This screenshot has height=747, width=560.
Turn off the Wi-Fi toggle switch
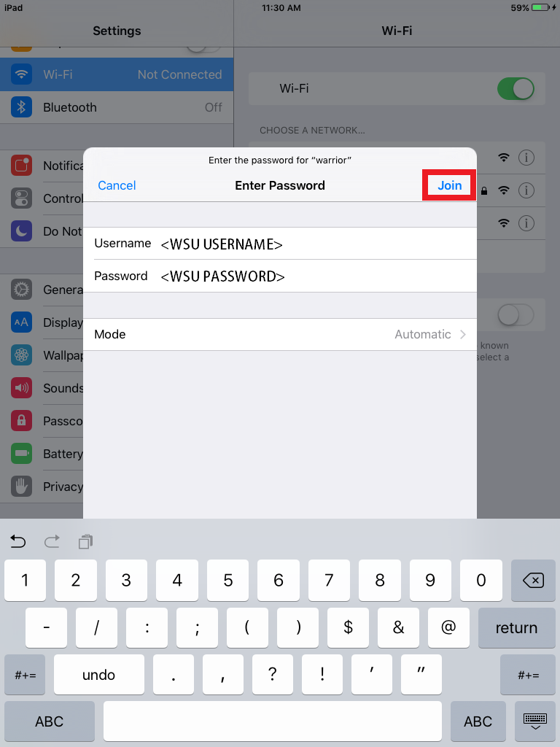point(516,88)
